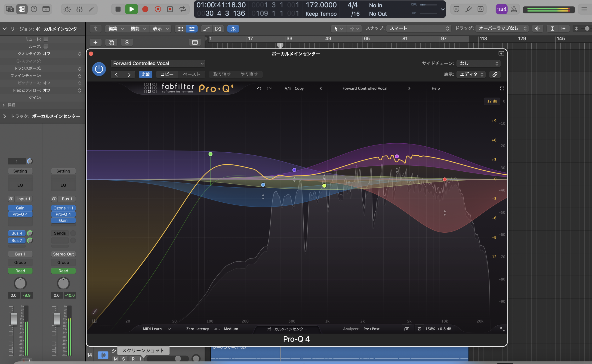
Task: Click the Solo S button in control bar
Action: pos(480,9)
